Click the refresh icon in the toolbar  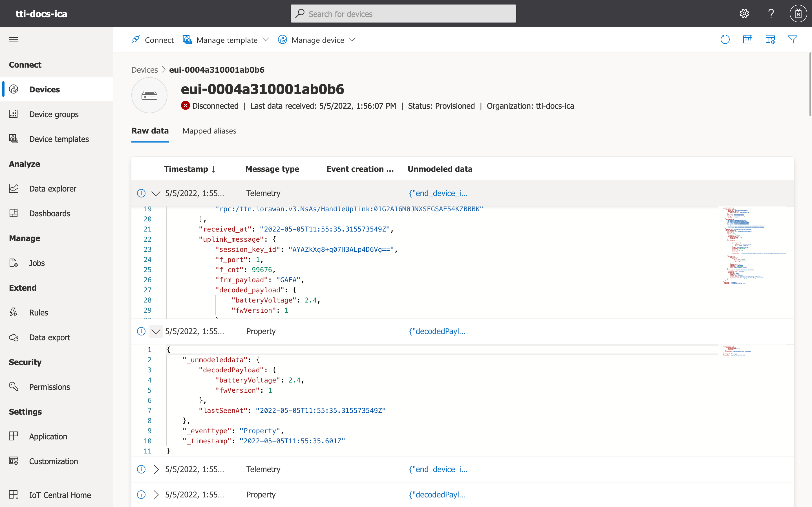coord(725,39)
